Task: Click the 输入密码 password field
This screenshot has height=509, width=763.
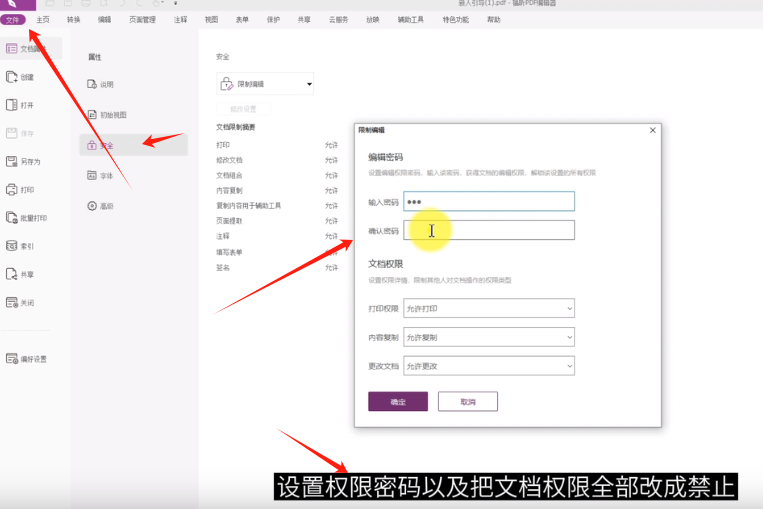Action: tap(489, 201)
